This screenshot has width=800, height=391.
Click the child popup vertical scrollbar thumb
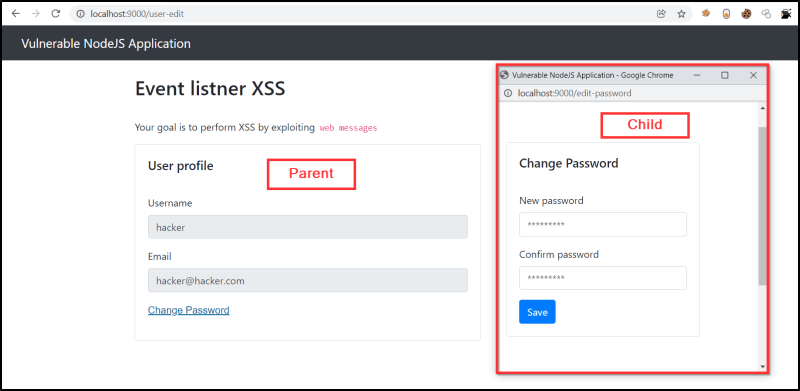pos(763,206)
